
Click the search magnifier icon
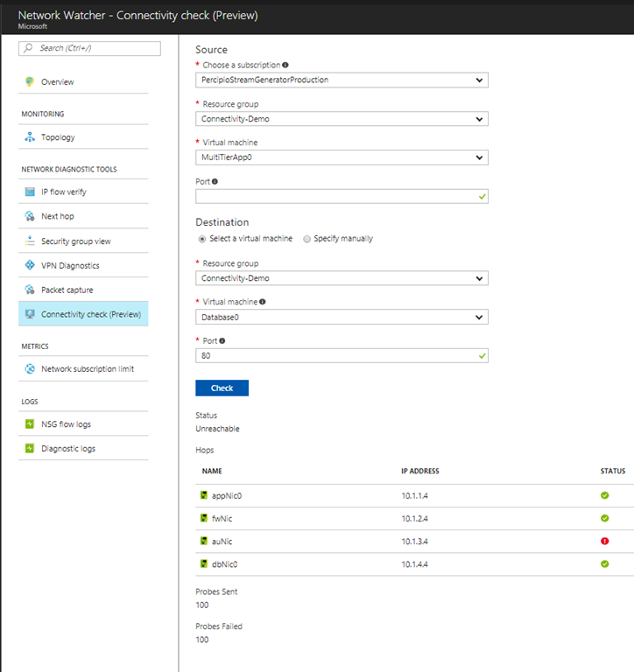28,48
